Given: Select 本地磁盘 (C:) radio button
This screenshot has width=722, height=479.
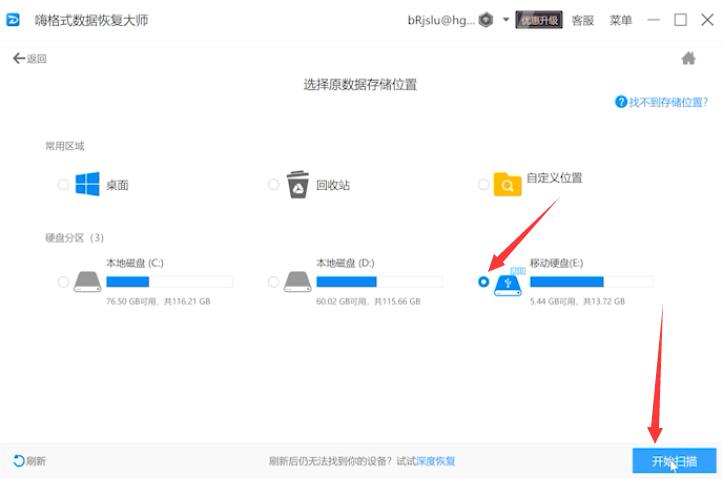Looking at the screenshot, I should tap(63, 281).
